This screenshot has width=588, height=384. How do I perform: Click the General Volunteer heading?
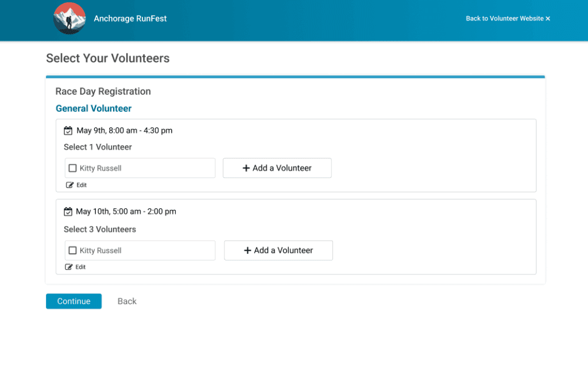(x=94, y=108)
